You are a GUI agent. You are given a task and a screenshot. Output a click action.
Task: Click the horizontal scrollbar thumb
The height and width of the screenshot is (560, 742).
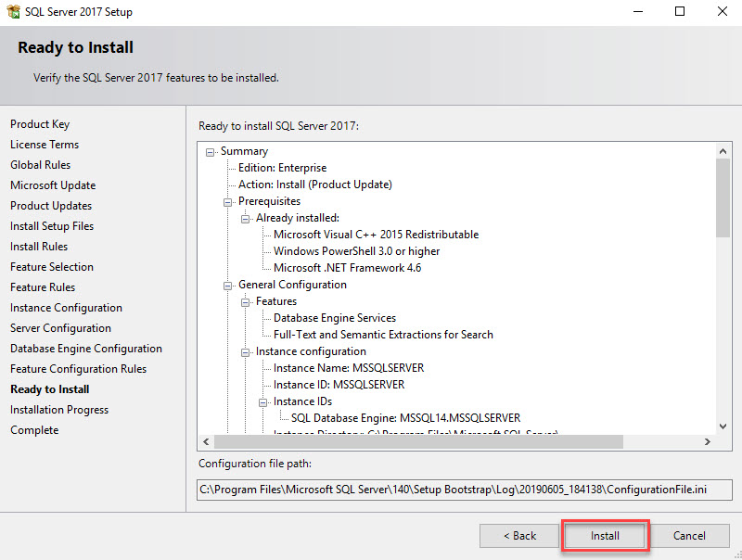pyautogui.click(x=419, y=441)
